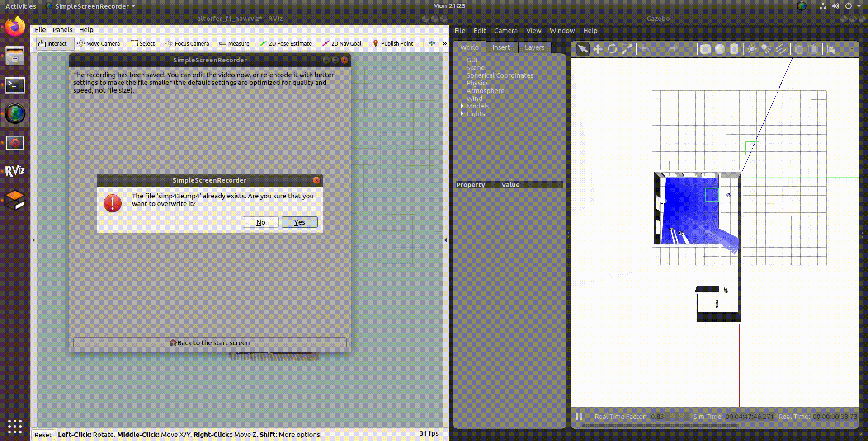Open RViz Help menu
Screen dimensions: 868x441
click(x=86, y=30)
